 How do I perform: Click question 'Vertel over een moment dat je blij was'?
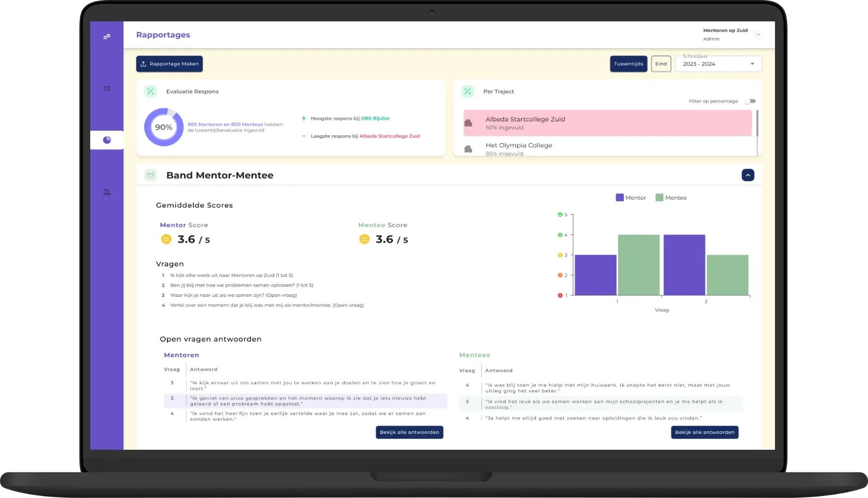tap(267, 305)
